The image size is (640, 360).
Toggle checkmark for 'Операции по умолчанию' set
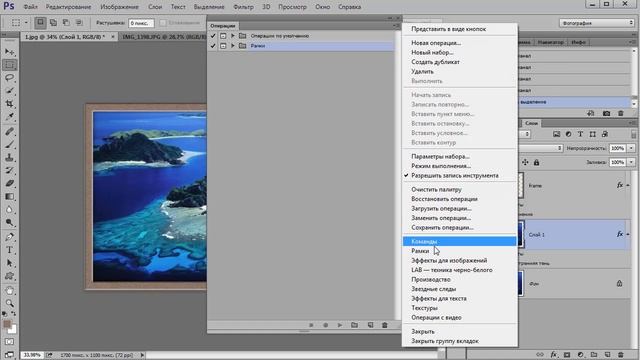(213, 36)
